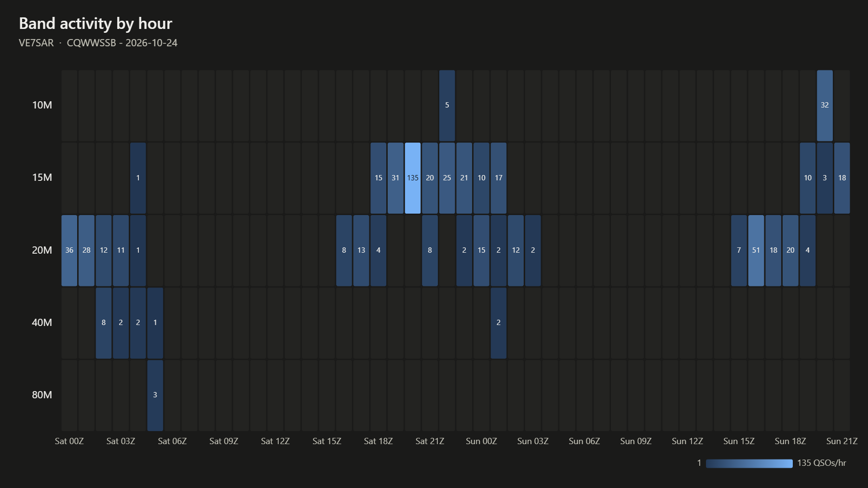Click the Sun 03Z axis label

[x=533, y=441]
